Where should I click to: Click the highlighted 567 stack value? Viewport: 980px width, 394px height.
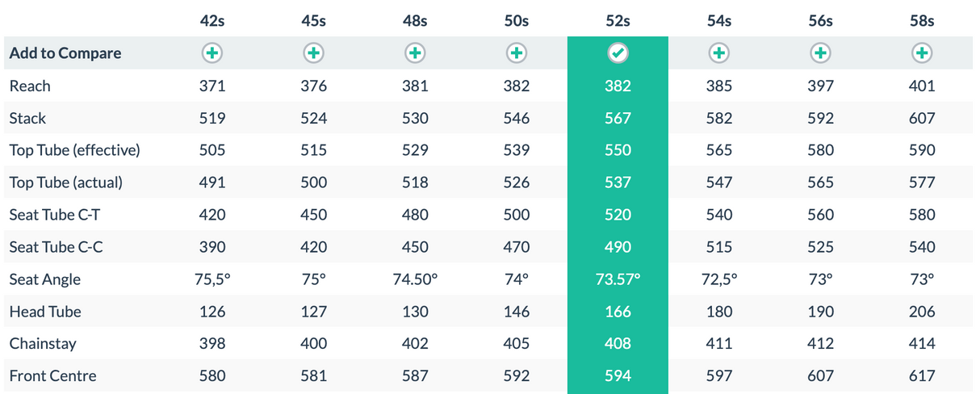(618, 118)
